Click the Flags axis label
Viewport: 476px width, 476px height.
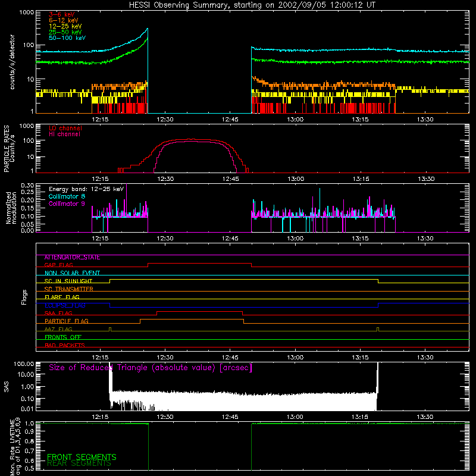point(24,297)
